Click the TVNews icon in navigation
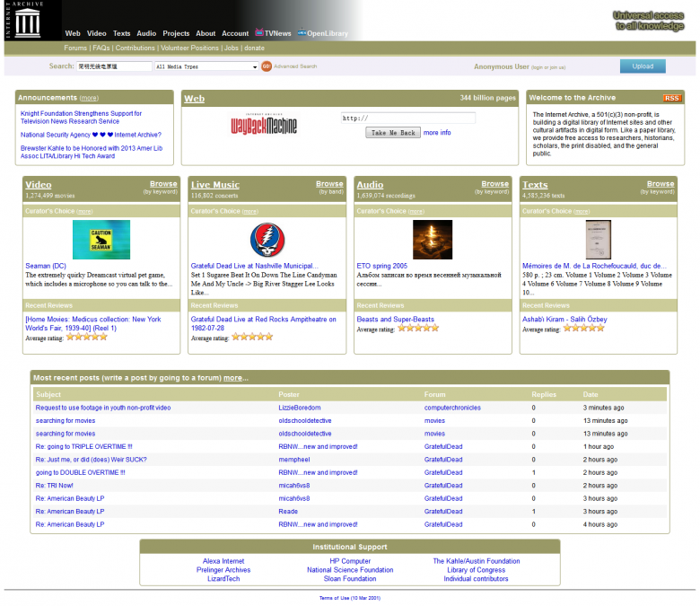This screenshot has width=700, height=606. coord(259,33)
